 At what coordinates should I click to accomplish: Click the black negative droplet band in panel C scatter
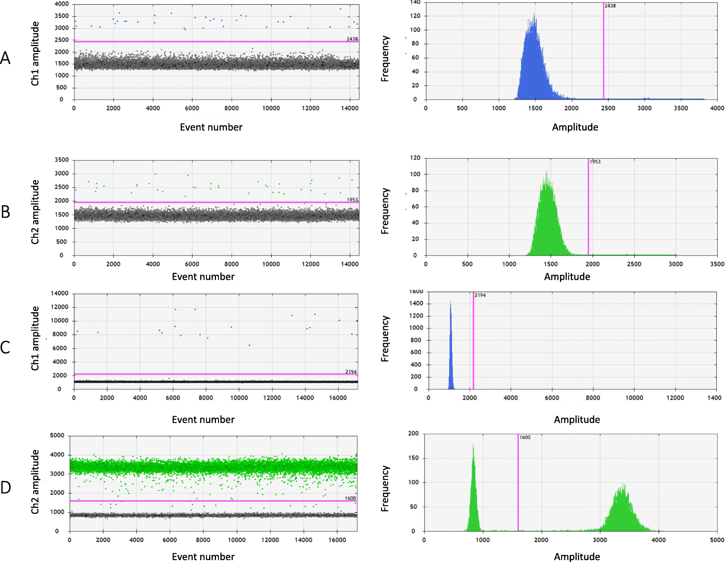[x=215, y=382]
